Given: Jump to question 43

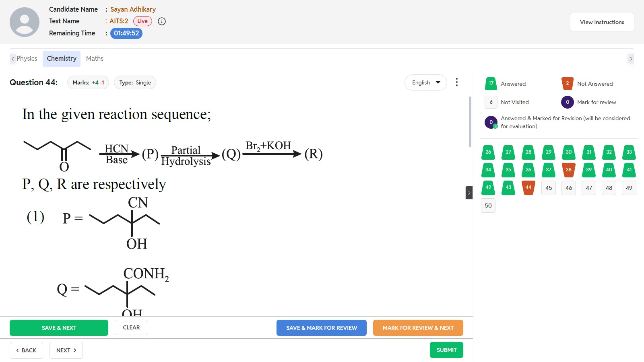Looking at the screenshot, I should (508, 187).
